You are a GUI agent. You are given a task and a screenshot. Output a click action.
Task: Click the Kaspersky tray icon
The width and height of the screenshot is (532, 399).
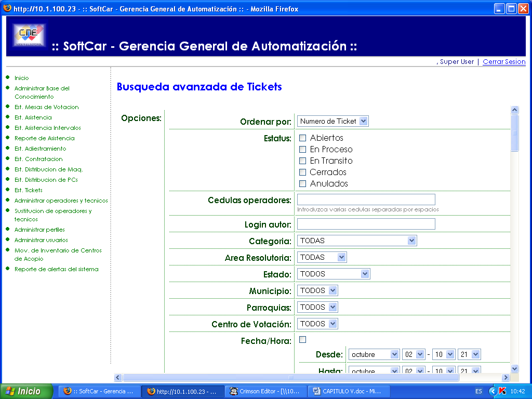[502, 391]
